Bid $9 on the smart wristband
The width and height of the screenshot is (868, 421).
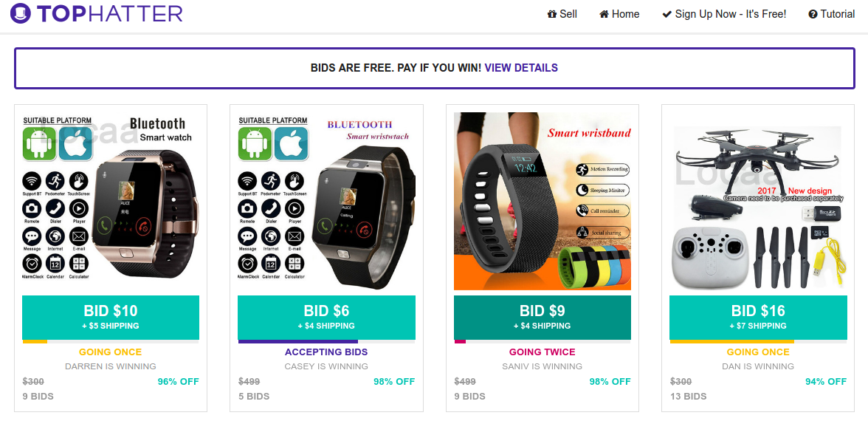tap(542, 318)
